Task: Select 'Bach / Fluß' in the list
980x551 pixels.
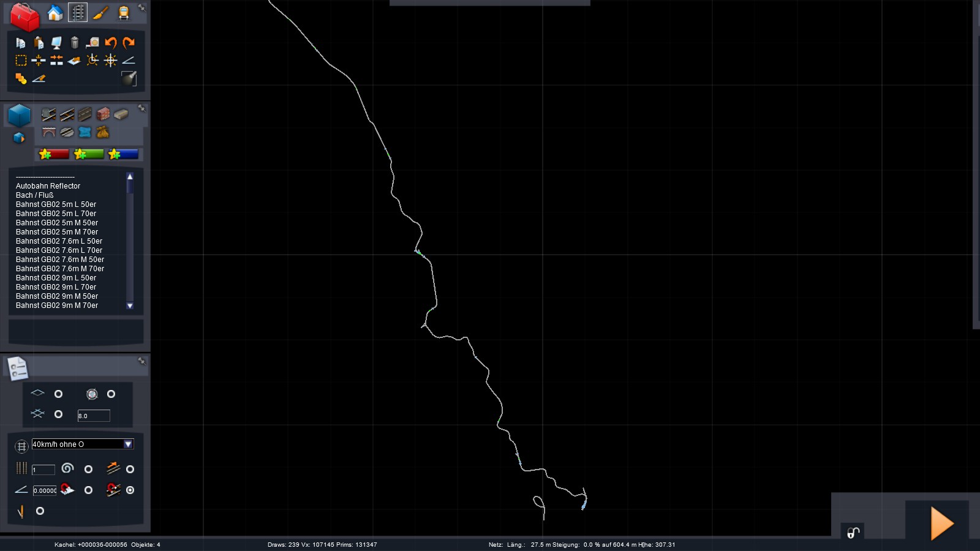Action: point(34,195)
